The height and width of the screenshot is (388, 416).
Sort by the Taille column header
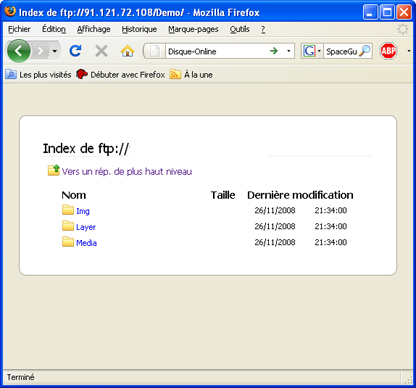pyautogui.click(x=223, y=195)
